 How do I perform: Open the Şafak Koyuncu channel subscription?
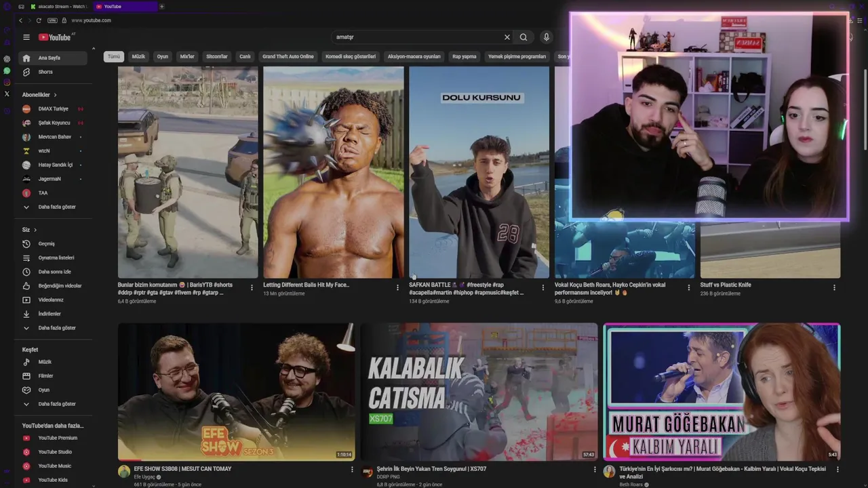pyautogui.click(x=52, y=123)
